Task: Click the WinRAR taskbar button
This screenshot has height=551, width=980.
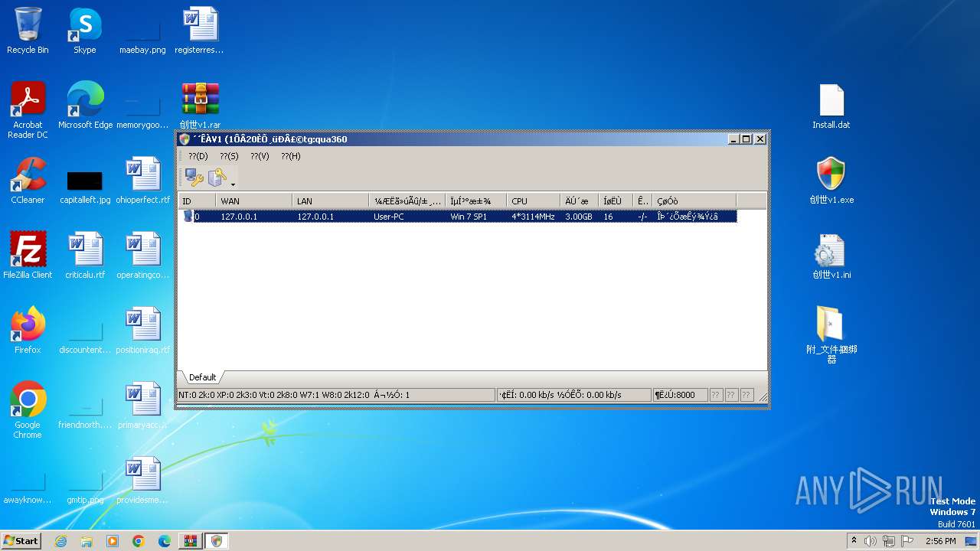Action: tap(191, 541)
